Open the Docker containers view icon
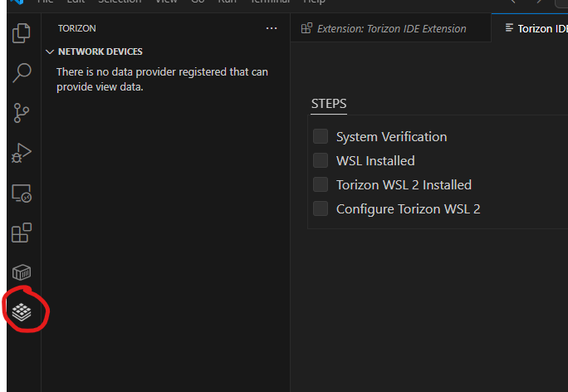Image resolution: width=568 pixels, height=392 pixels. 22,272
